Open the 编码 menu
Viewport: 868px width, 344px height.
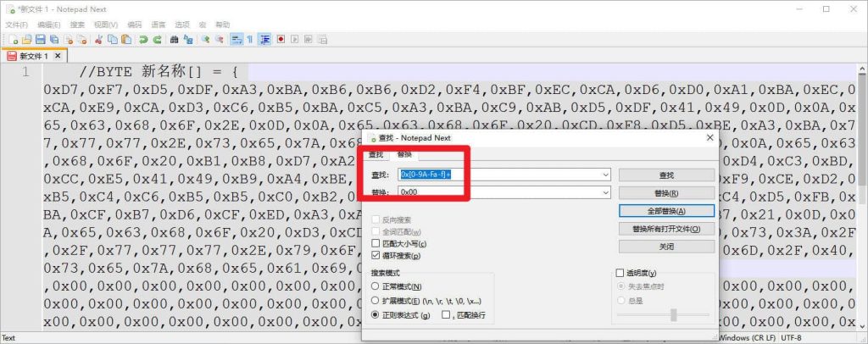tap(134, 25)
